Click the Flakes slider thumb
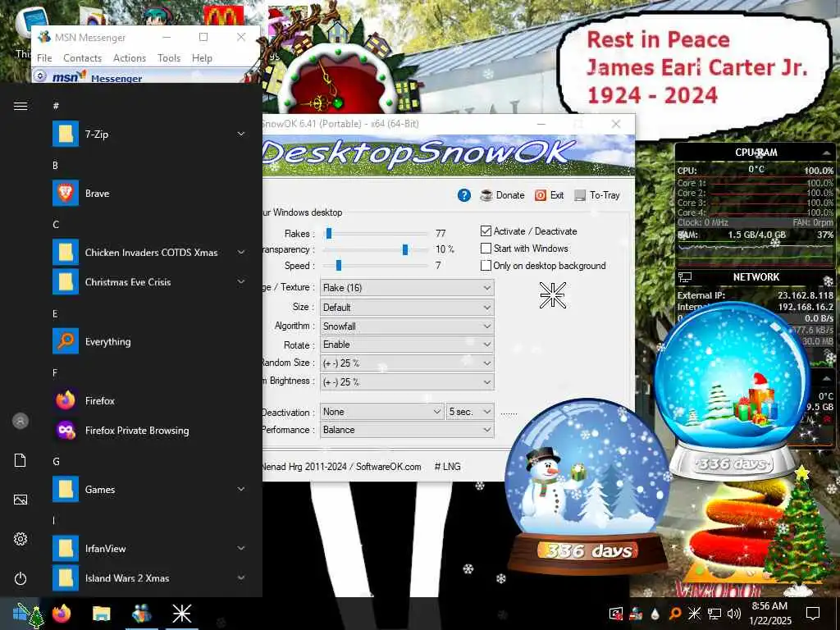The image size is (840, 630). click(329, 234)
